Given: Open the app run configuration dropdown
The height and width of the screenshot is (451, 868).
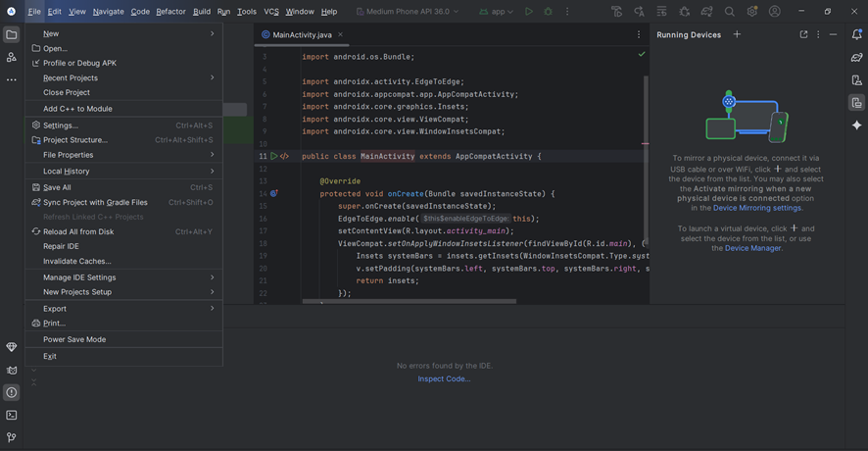Looking at the screenshot, I should click(x=497, y=12).
